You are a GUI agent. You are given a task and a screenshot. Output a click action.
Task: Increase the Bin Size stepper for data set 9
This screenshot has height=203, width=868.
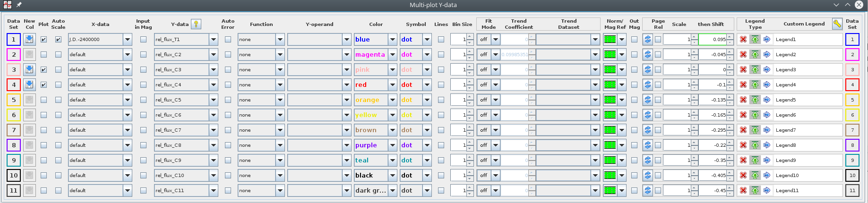coord(470,158)
